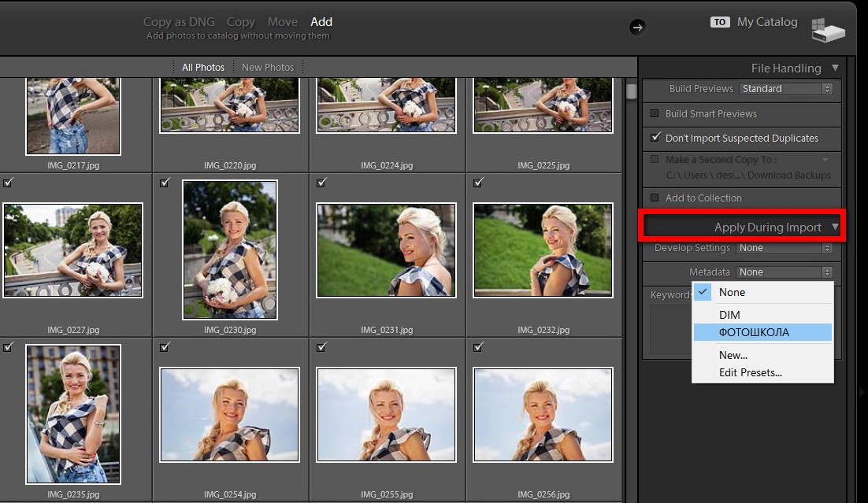Choose None in metadata preset menu
The height and width of the screenshot is (503, 868).
click(x=762, y=292)
